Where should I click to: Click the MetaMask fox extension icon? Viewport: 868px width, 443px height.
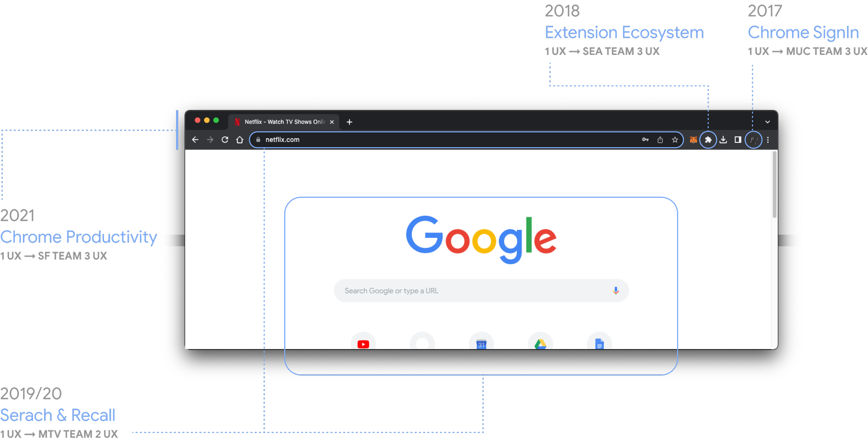[x=693, y=140]
